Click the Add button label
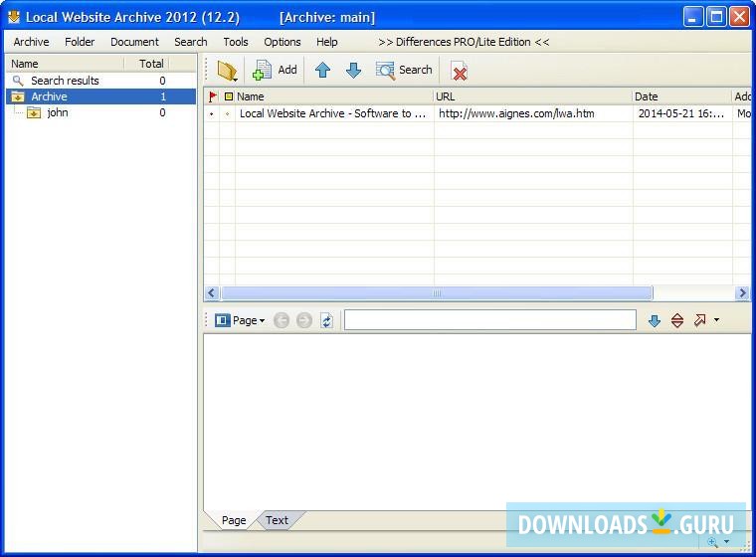The height and width of the screenshot is (557, 756). (x=287, y=70)
